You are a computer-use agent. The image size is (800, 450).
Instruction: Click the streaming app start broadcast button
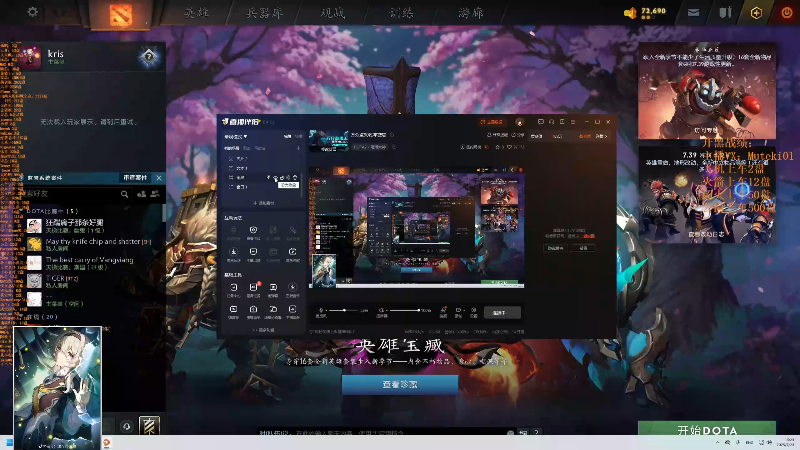click(x=502, y=313)
